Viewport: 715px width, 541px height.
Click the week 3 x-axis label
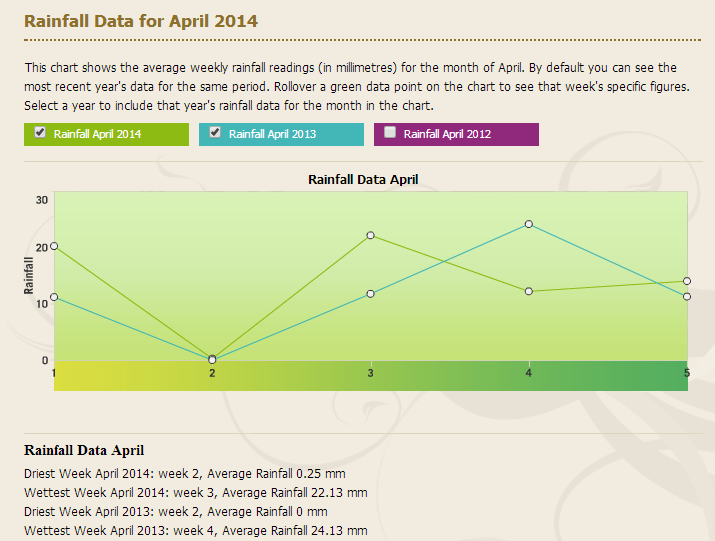pos(370,373)
